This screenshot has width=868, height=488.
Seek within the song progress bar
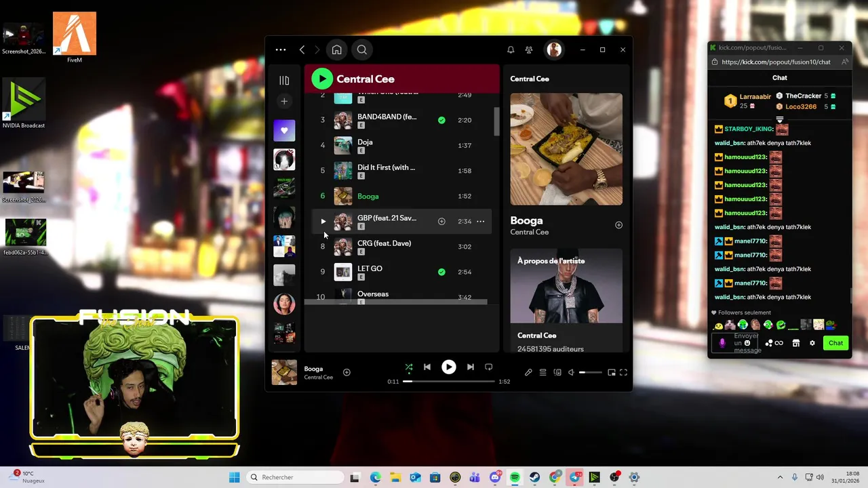point(448,382)
